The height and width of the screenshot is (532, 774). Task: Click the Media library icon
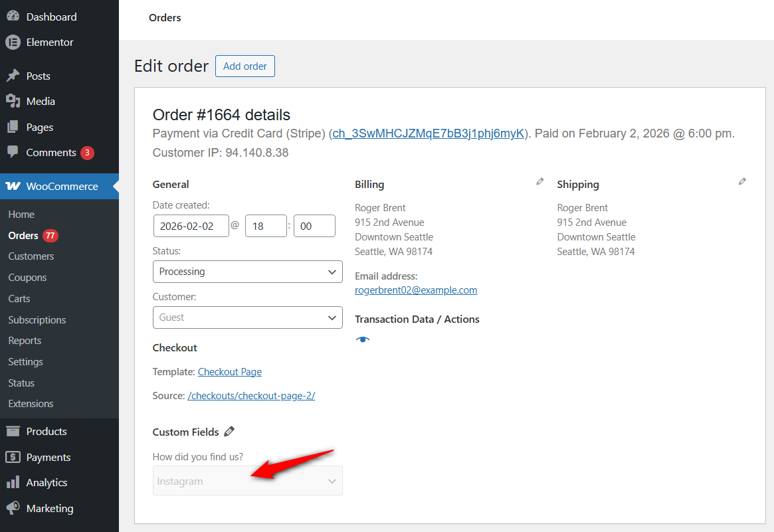[x=14, y=101]
